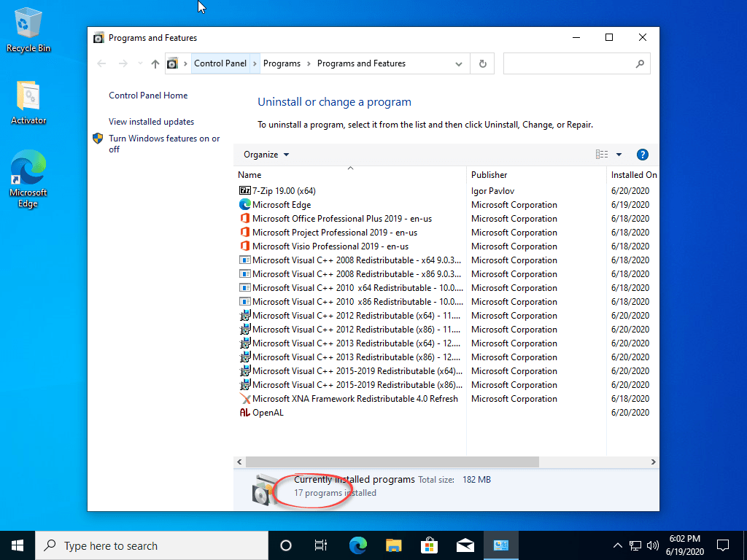The width and height of the screenshot is (747, 560).
Task: Sort the list by Installed On column
Action: click(x=633, y=175)
